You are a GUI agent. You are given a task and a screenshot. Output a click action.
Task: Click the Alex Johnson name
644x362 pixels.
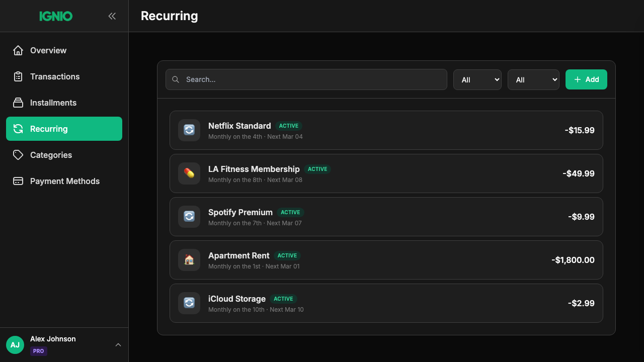coord(53,339)
